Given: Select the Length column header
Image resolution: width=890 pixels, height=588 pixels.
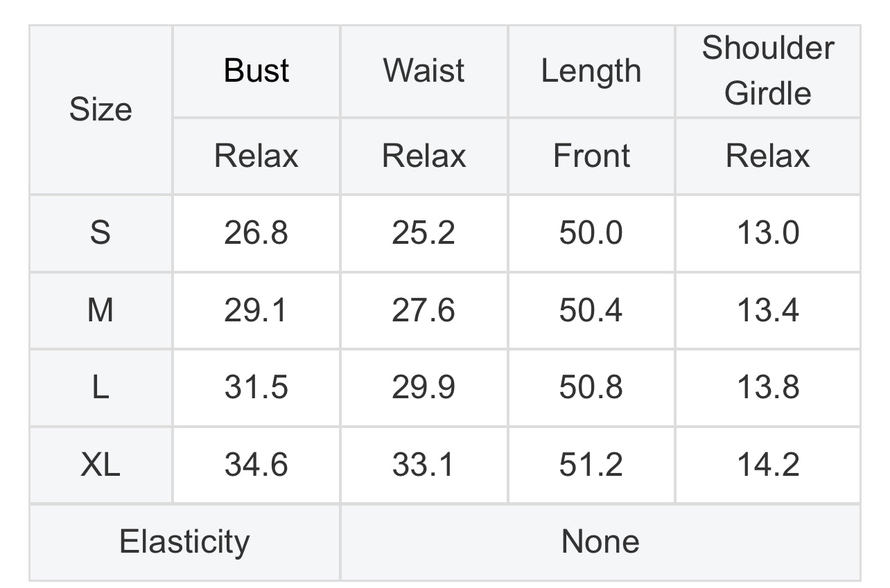Looking at the screenshot, I should pyautogui.click(x=591, y=71).
